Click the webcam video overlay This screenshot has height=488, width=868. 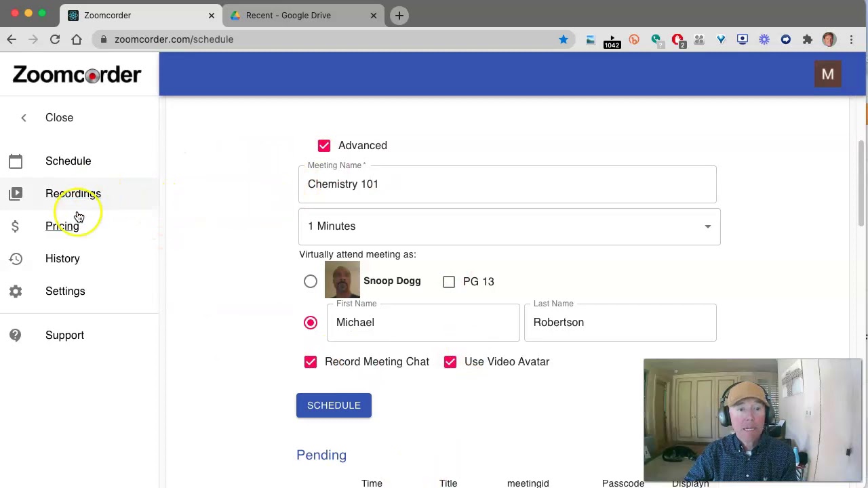point(753,420)
